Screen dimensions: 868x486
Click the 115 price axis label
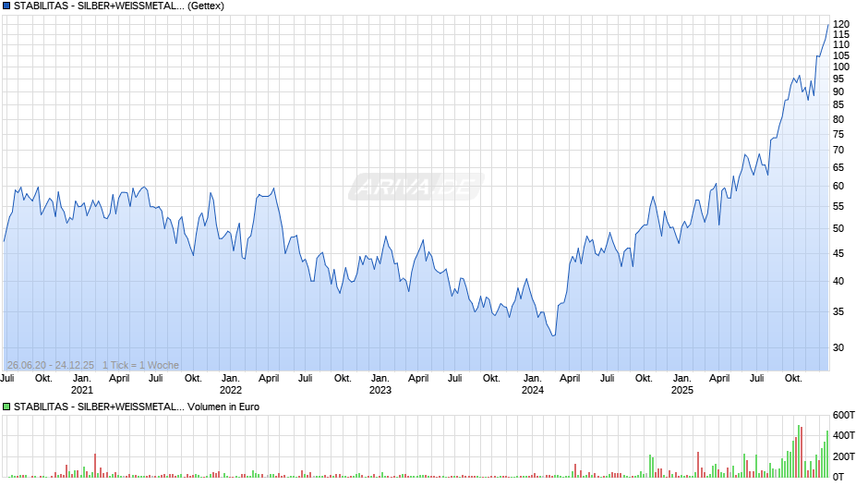(841, 34)
